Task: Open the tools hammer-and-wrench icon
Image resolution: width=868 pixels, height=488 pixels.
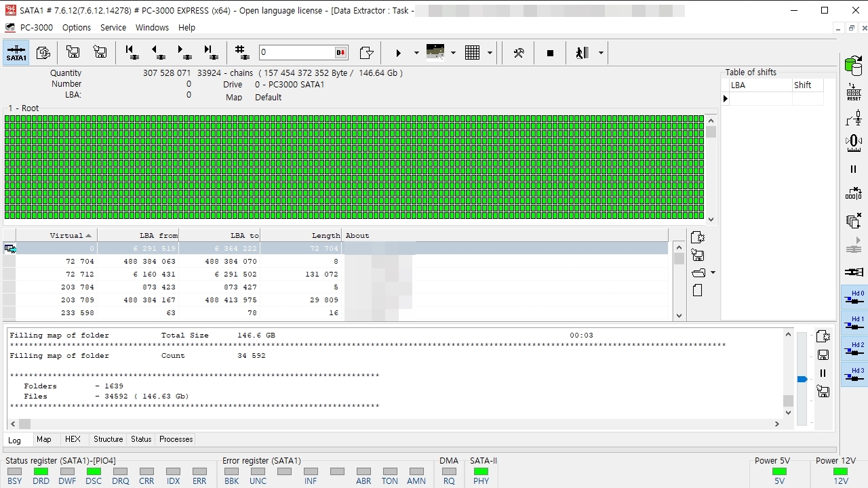Action: coord(519,53)
